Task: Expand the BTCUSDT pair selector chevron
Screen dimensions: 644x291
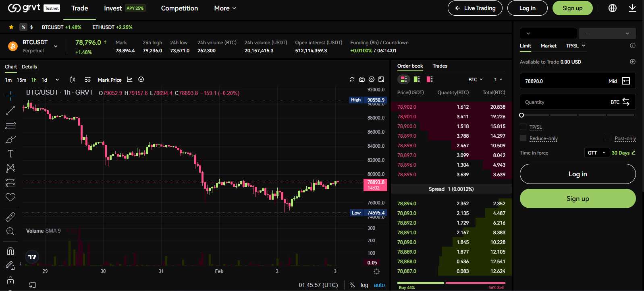Action: (56, 46)
